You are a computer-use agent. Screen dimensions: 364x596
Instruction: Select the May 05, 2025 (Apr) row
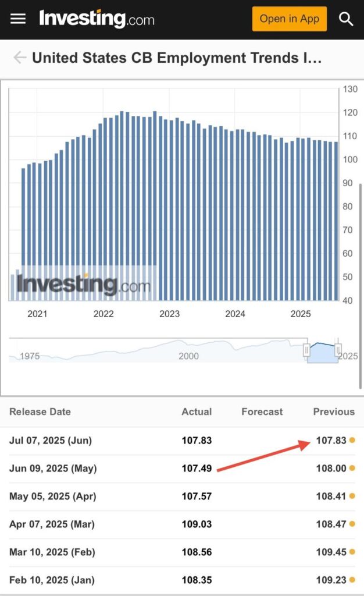click(182, 496)
